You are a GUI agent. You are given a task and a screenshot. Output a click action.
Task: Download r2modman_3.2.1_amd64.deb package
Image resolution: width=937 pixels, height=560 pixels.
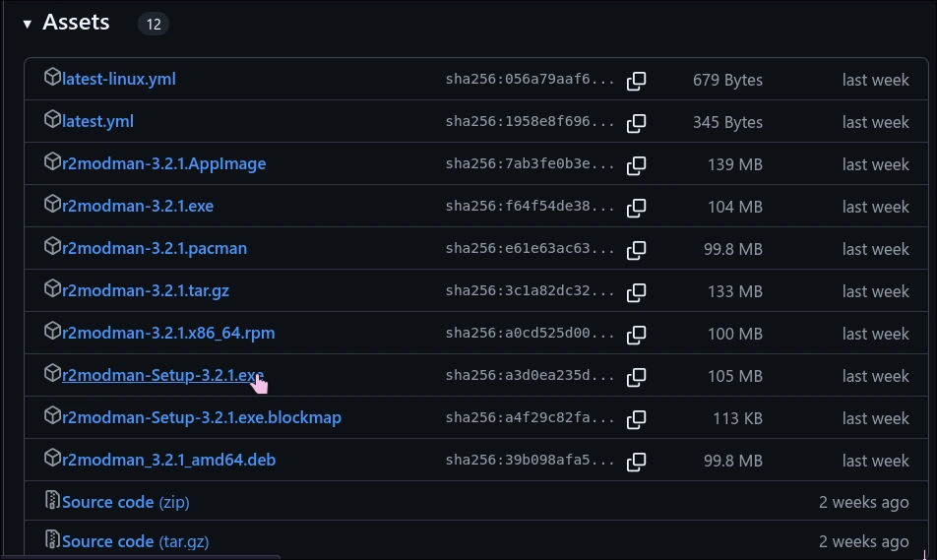pos(168,460)
